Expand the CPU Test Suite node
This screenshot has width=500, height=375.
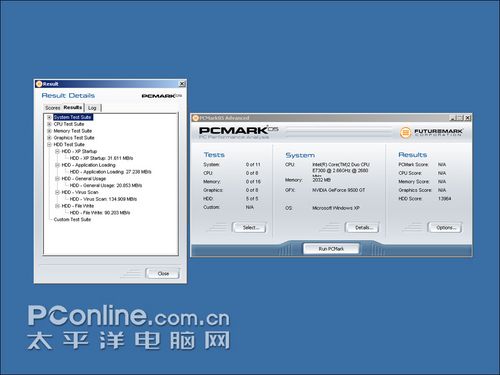point(49,124)
